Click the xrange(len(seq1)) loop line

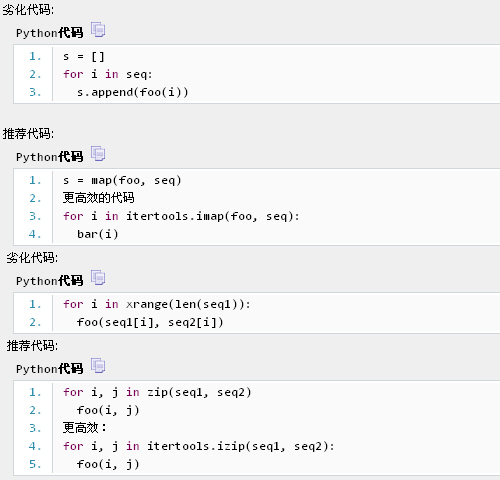tap(157, 304)
